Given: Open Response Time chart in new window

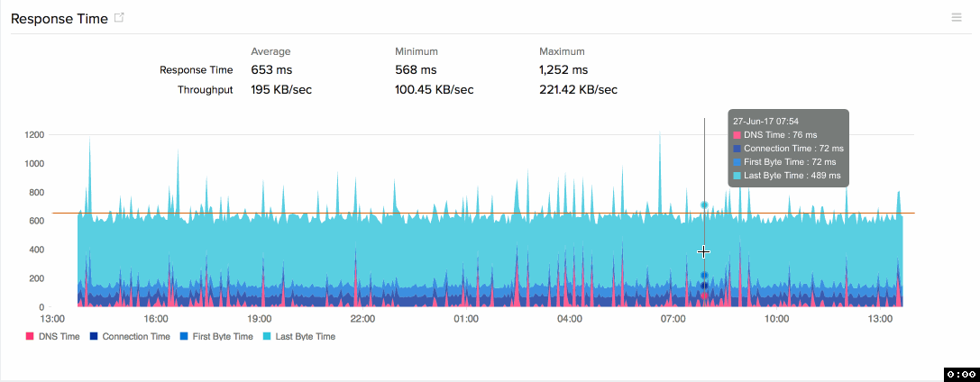Looking at the screenshot, I should (x=119, y=19).
